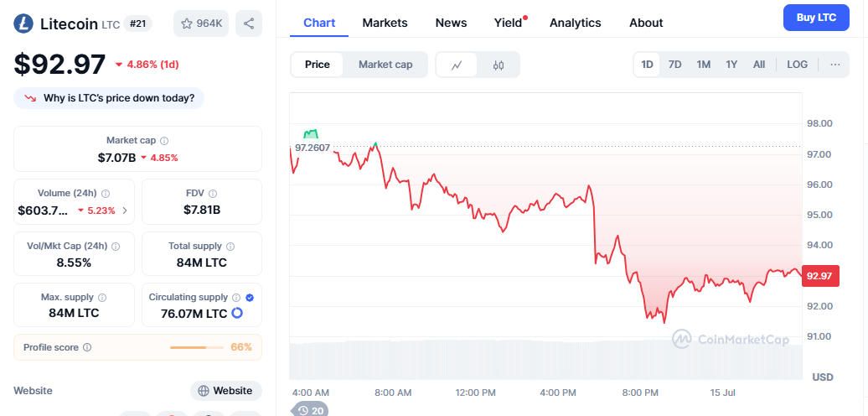Click the history clock icon labeled 20
Viewport: 868px width, 416px height.
tap(310, 410)
